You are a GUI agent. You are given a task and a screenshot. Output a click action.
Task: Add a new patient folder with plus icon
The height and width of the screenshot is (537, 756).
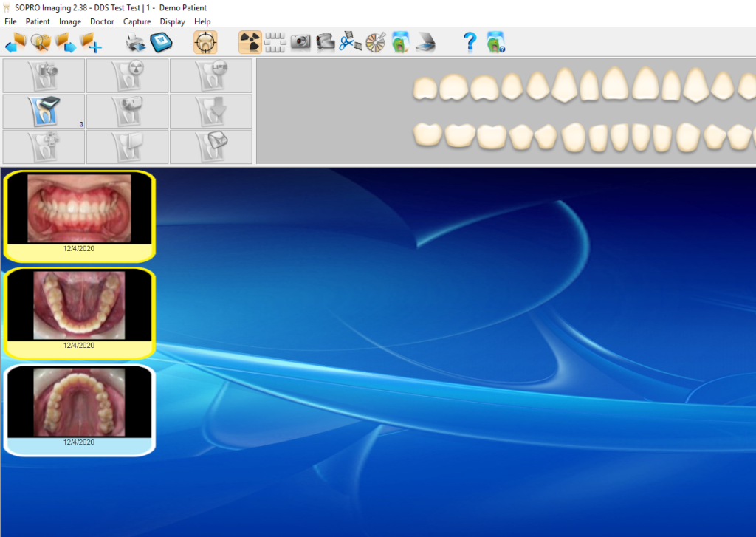[x=91, y=42]
